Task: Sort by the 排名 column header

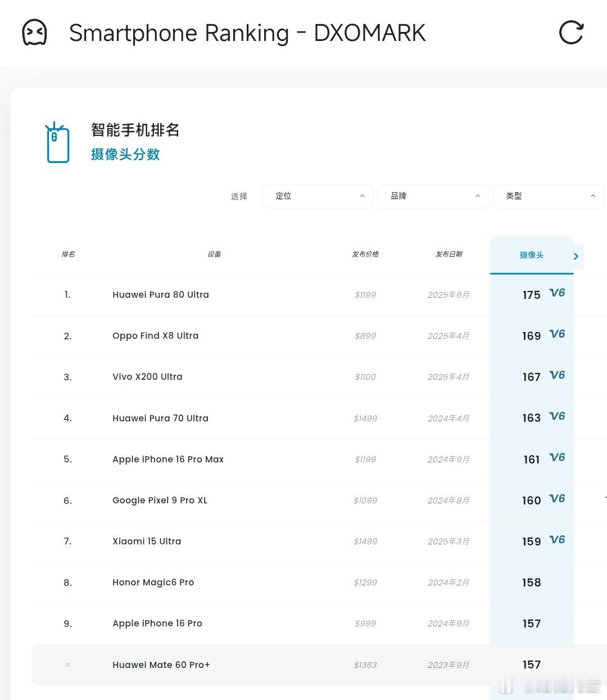Action: coord(68,254)
